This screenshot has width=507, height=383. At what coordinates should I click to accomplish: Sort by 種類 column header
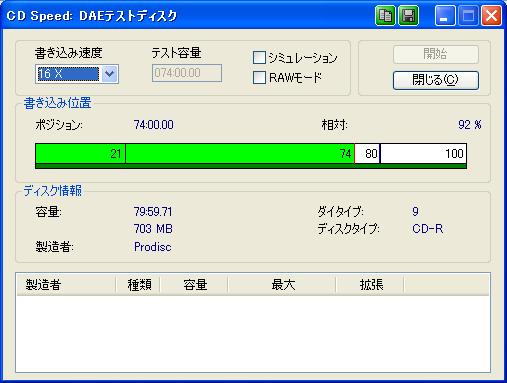coord(138,285)
